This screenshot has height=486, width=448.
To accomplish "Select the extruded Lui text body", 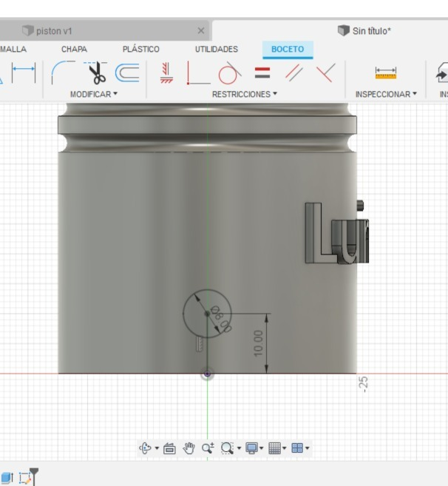I will [x=337, y=234].
